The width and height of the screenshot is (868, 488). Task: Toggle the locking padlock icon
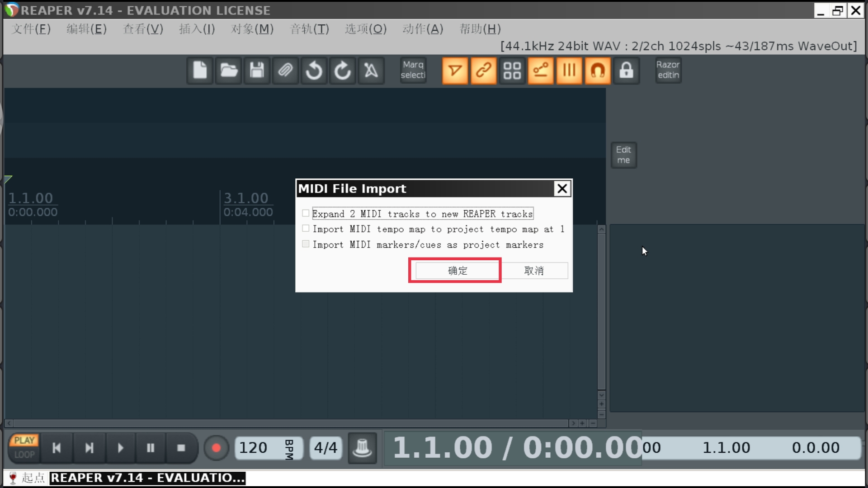(x=626, y=70)
